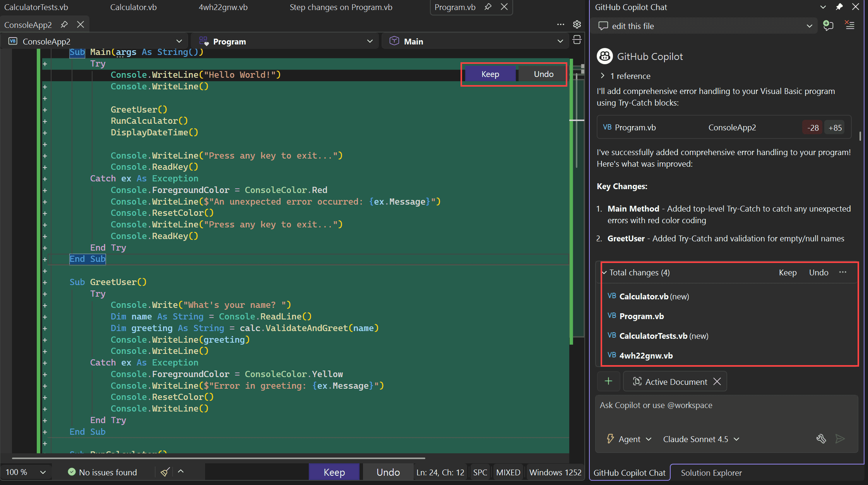
Task: Start a new chat with the speech-bubble-plus icon
Action: [x=828, y=26]
